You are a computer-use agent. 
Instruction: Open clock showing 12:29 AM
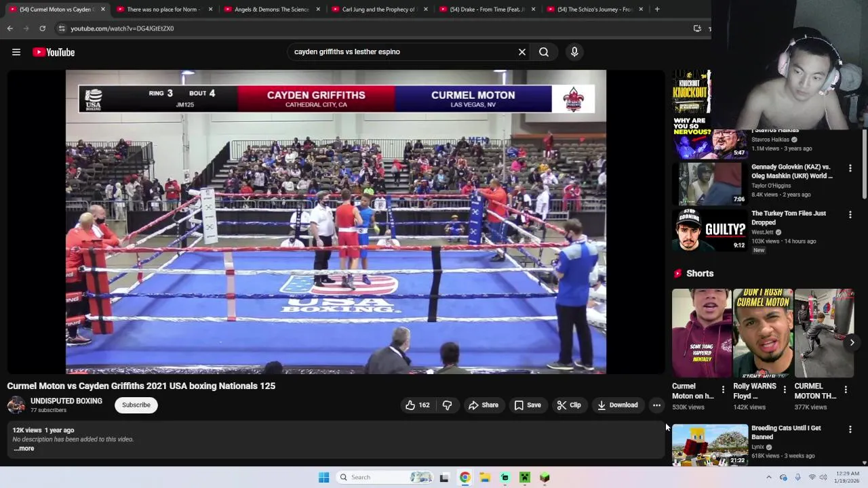click(x=848, y=477)
